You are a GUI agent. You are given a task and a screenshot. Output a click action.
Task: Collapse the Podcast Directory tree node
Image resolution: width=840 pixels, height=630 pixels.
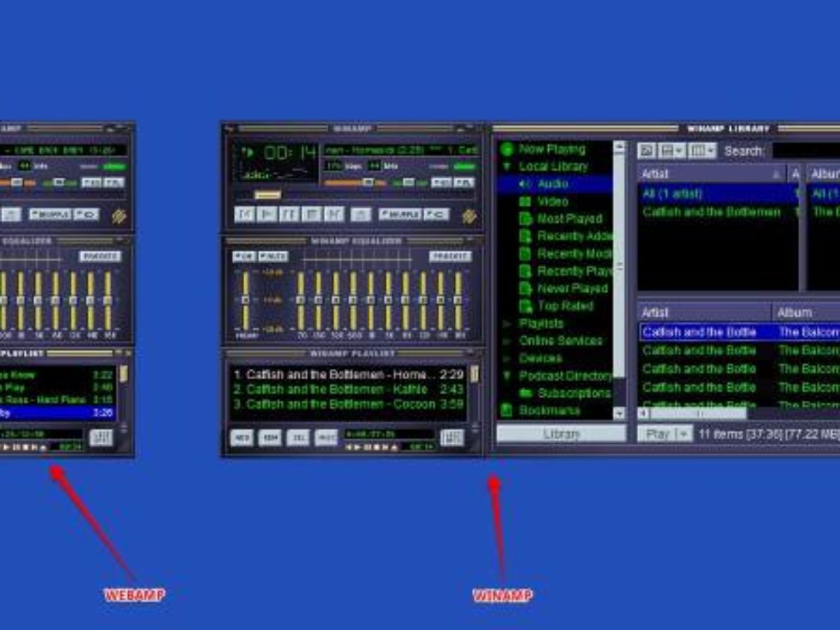(507, 376)
